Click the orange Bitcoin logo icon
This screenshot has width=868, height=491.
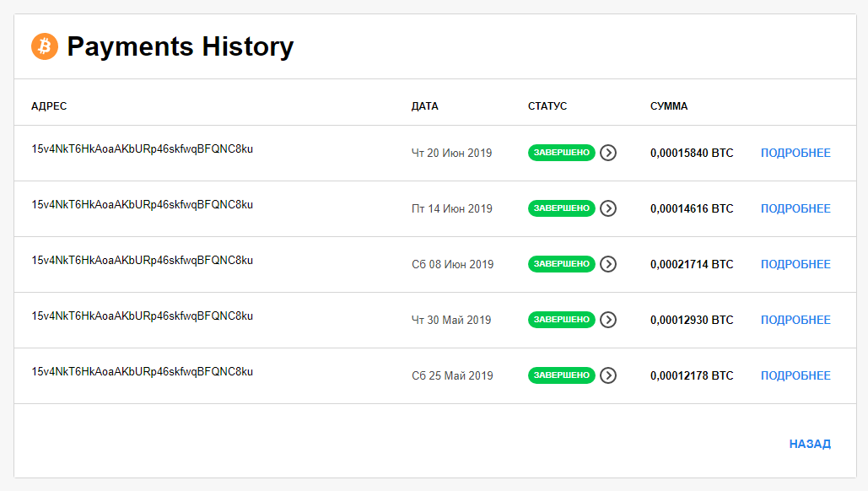coord(45,46)
